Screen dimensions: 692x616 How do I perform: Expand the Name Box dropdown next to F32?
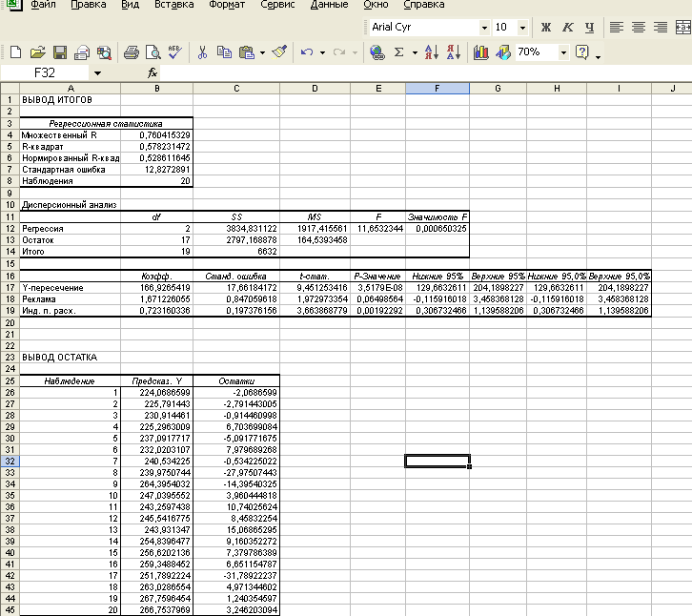tap(97, 72)
